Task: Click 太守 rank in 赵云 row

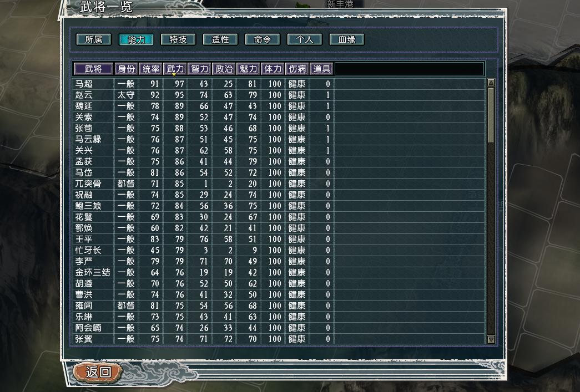Action: coord(126,95)
